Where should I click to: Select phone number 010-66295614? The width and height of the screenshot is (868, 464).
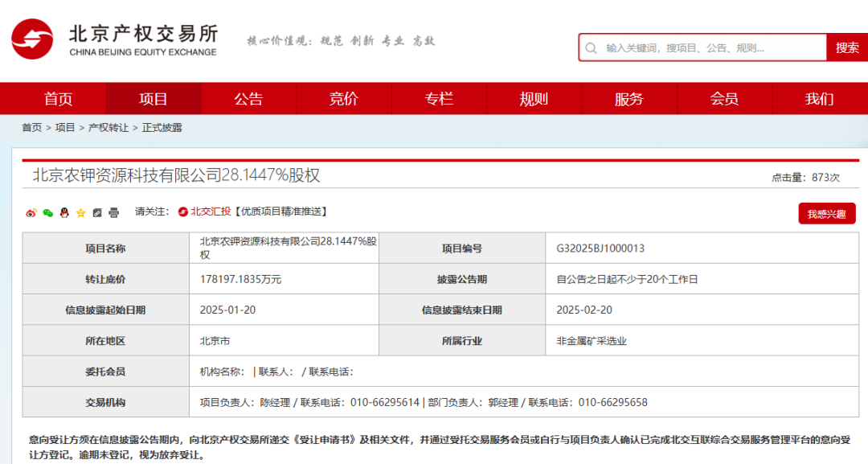coord(385,403)
